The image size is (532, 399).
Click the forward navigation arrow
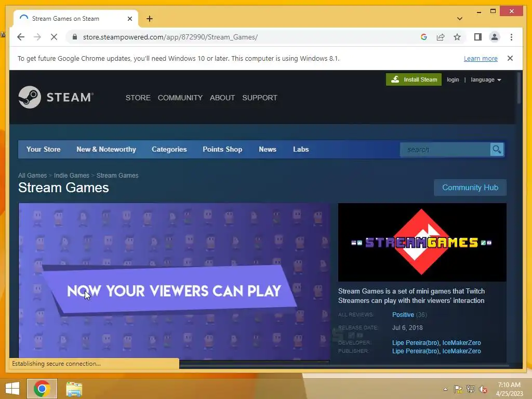pyautogui.click(x=37, y=37)
